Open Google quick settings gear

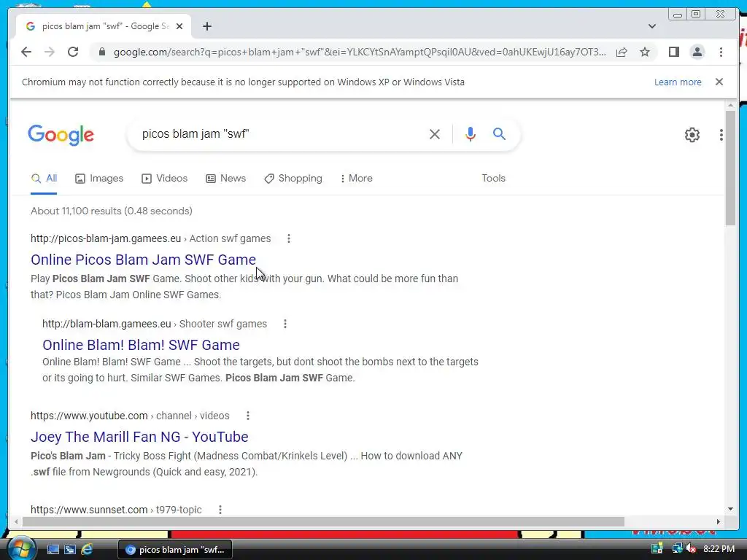click(x=692, y=135)
